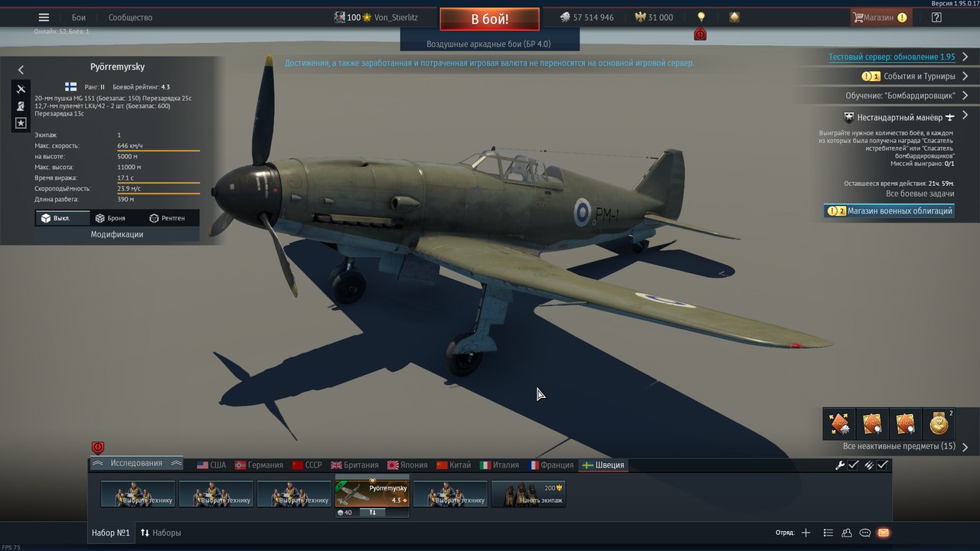Open Модификации button
Viewport: 980px width, 551px height.
117,234
